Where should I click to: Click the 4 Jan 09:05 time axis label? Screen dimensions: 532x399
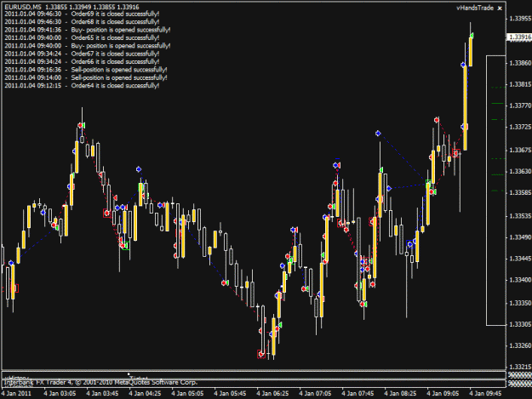pos(443,394)
